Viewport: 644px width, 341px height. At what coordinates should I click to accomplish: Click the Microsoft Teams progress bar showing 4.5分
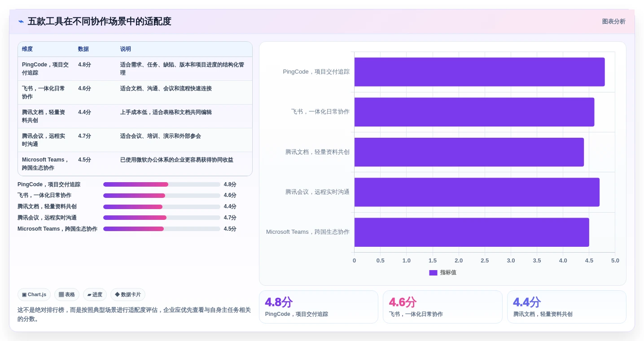162,229
